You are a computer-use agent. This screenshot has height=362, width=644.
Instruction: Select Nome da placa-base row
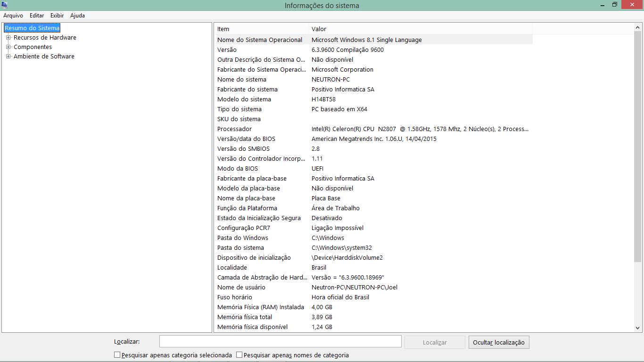(x=374, y=198)
